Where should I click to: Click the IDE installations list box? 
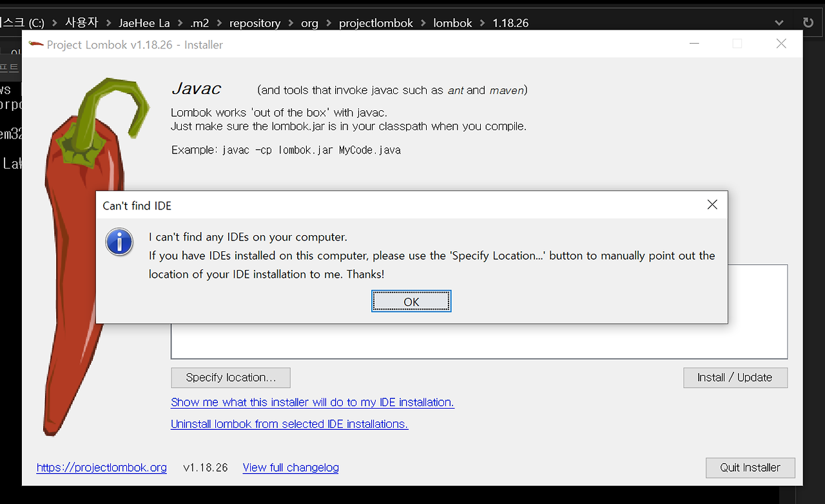(x=479, y=311)
